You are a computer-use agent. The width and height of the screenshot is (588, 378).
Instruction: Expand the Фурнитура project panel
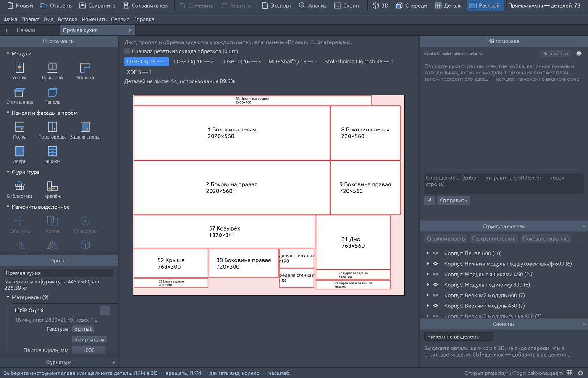coord(114,362)
